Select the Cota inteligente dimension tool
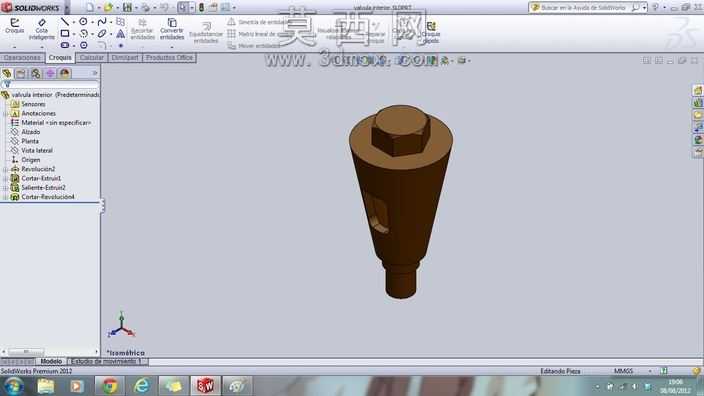Image resolution: width=704 pixels, height=396 pixels. pyautogui.click(x=41, y=29)
